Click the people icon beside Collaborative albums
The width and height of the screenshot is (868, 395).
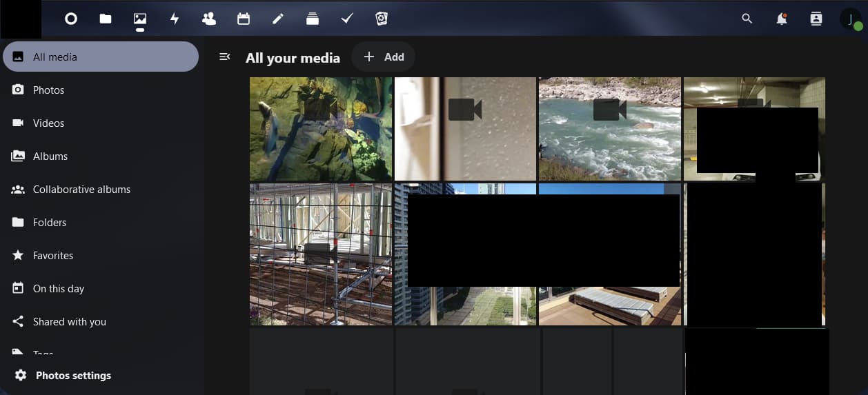pos(18,189)
